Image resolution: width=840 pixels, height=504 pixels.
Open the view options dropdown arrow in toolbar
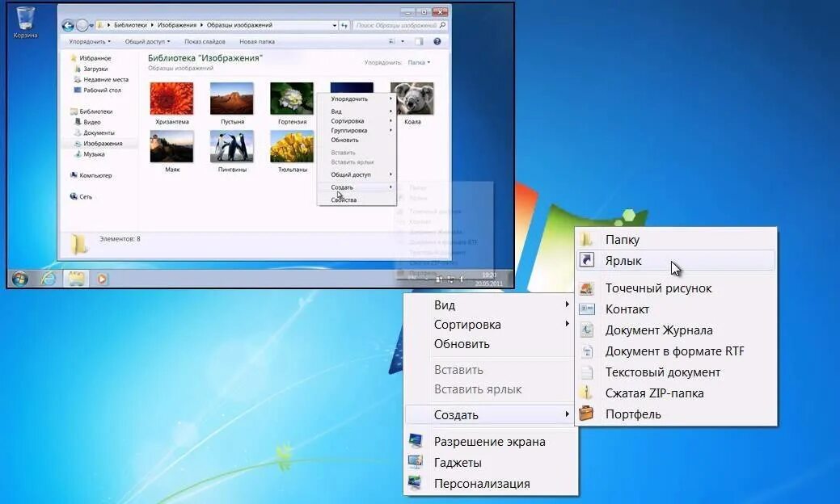(403, 41)
